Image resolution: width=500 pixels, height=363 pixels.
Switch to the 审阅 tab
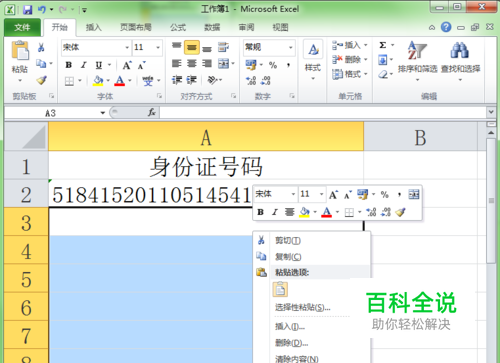[246, 27]
